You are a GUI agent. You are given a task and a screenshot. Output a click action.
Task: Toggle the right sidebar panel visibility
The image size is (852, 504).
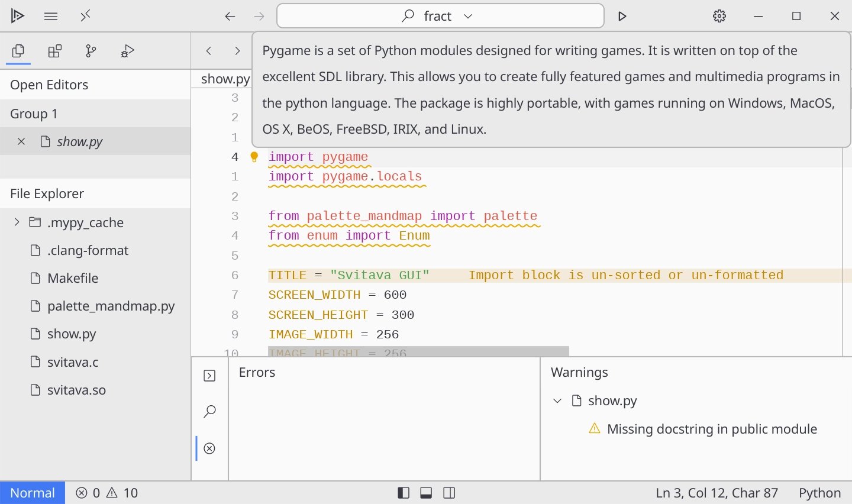pyautogui.click(x=449, y=493)
